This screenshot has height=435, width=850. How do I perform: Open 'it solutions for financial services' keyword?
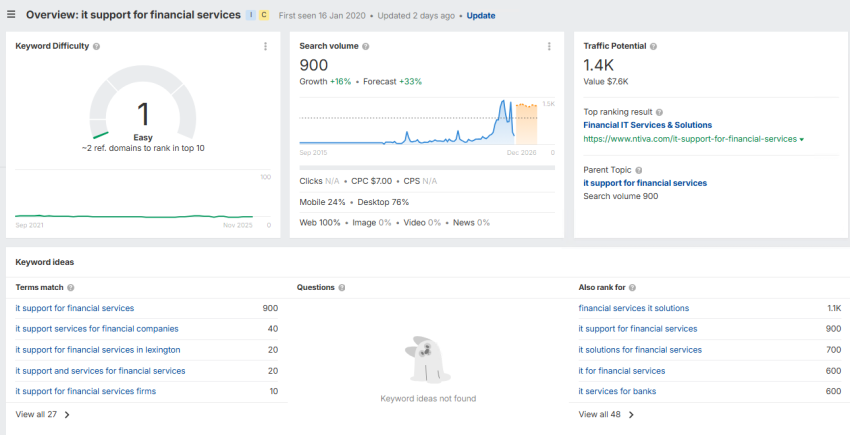640,350
